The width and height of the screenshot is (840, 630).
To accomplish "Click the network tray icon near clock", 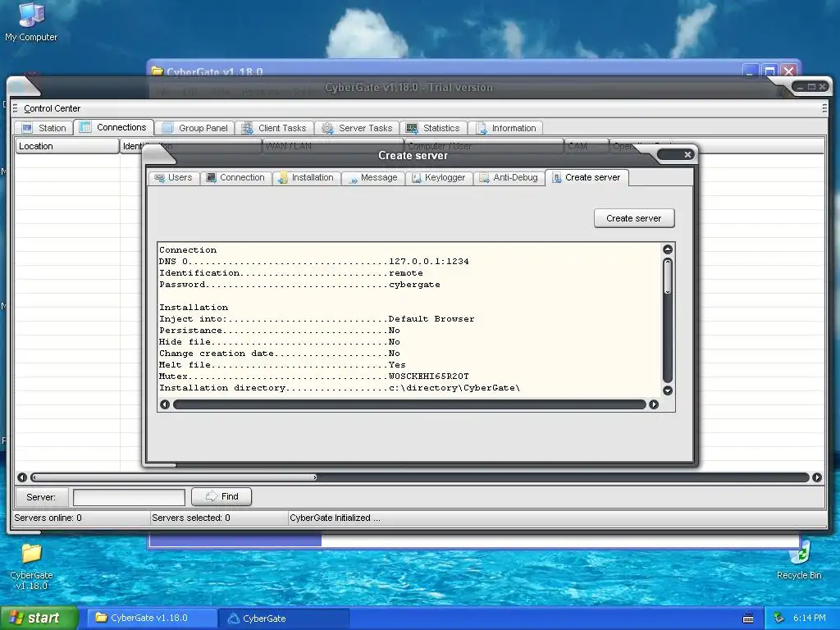I will pyautogui.click(x=779, y=619).
